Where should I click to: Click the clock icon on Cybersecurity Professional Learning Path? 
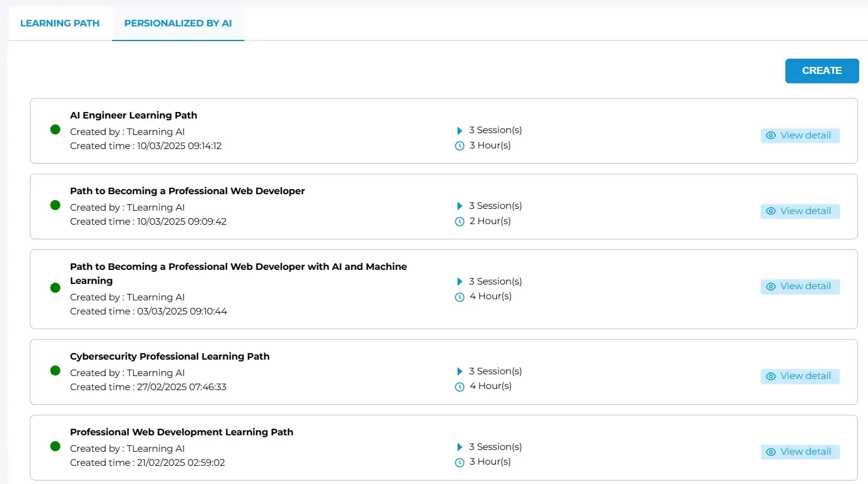tap(459, 387)
